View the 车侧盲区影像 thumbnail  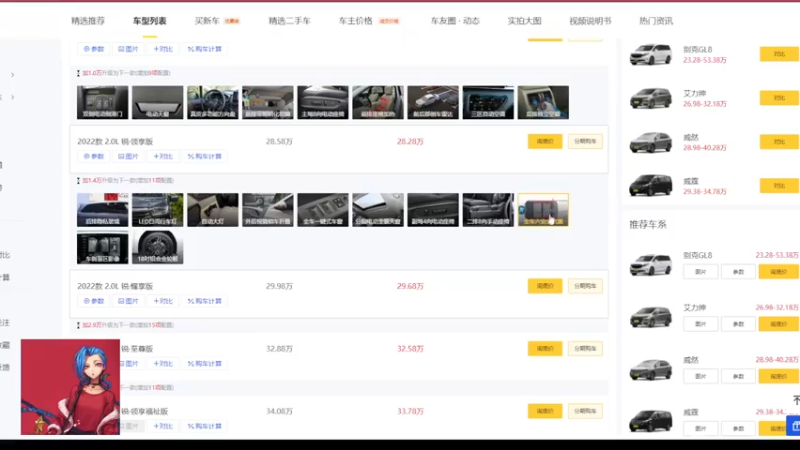[x=103, y=247]
